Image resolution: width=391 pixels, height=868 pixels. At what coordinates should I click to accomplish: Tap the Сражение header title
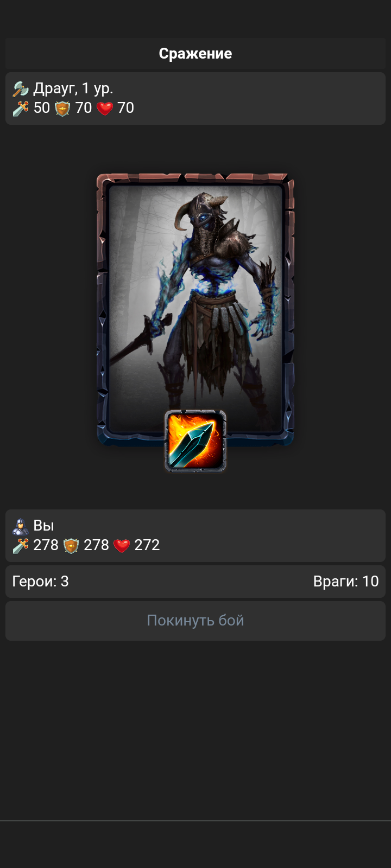tap(195, 53)
